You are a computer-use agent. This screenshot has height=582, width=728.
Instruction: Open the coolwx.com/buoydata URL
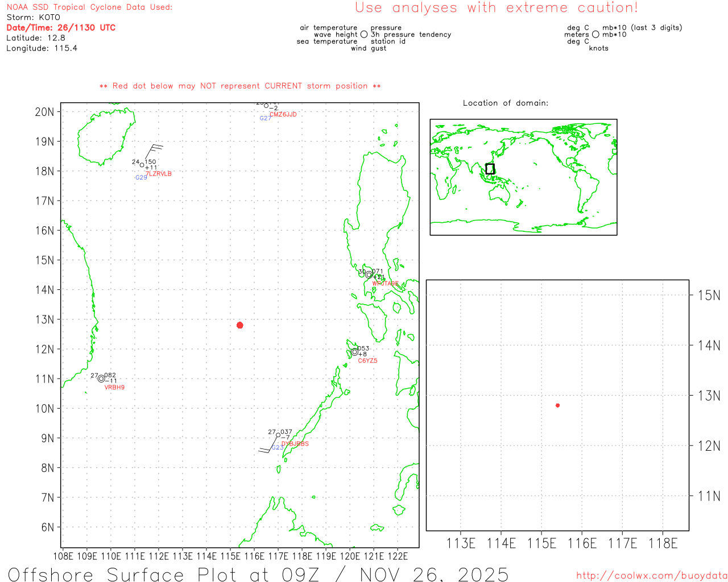651,576
